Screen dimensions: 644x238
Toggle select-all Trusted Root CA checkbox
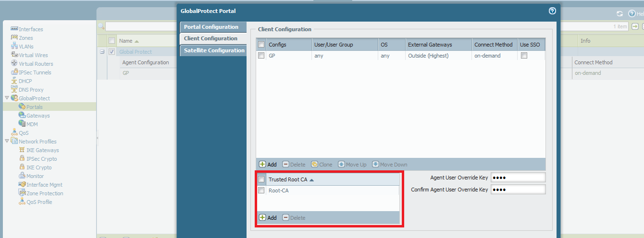pos(261,179)
